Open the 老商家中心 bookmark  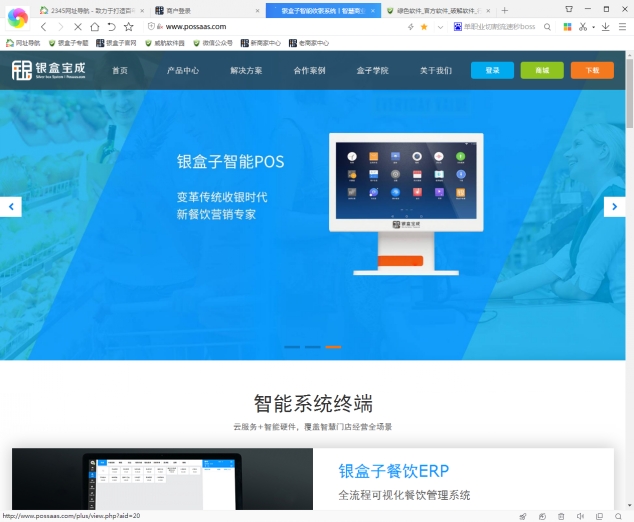[x=309, y=43]
